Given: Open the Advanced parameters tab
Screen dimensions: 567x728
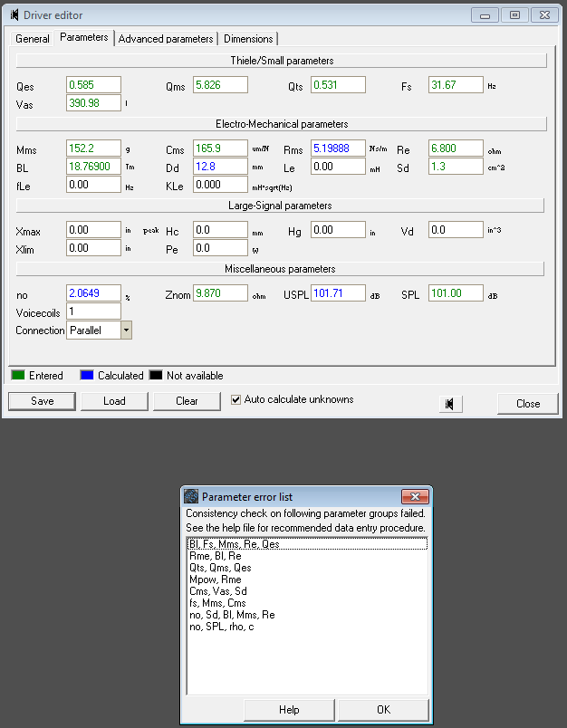Looking at the screenshot, I should coord(166,39).
